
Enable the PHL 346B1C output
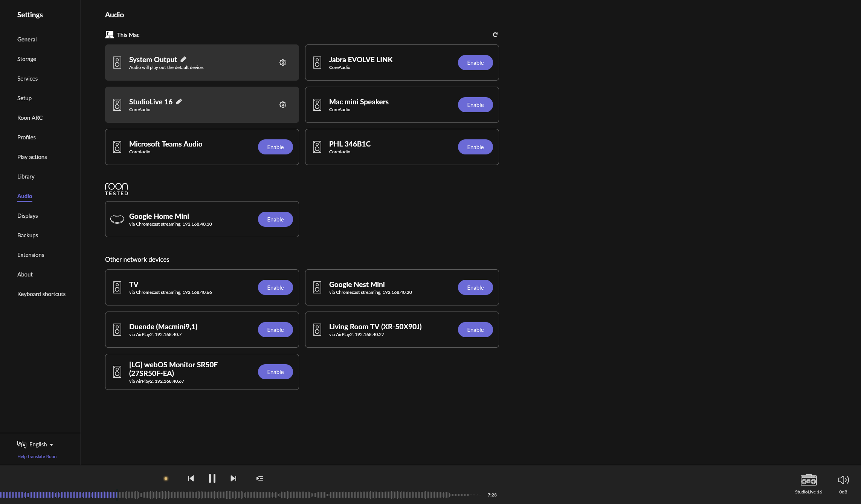point(475,147)
